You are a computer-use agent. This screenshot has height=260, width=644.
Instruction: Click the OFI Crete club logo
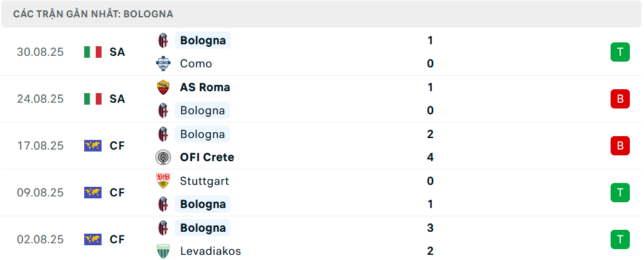pos(163,157)
